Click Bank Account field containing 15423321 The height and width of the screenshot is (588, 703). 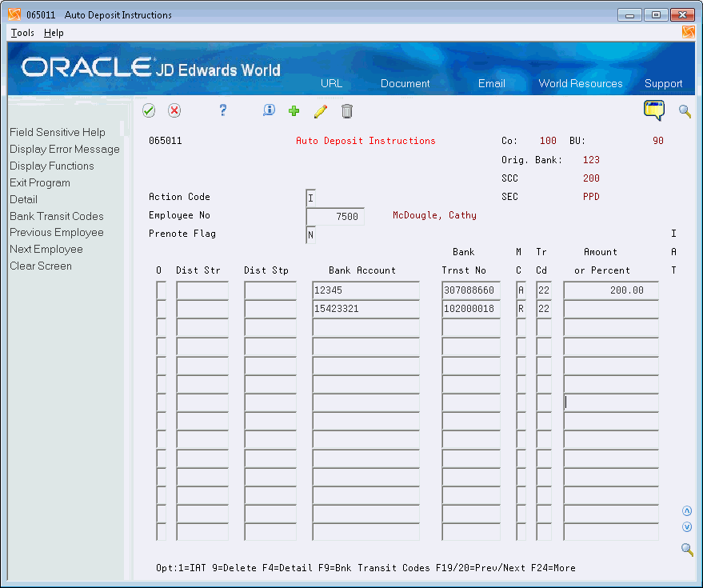365,309
